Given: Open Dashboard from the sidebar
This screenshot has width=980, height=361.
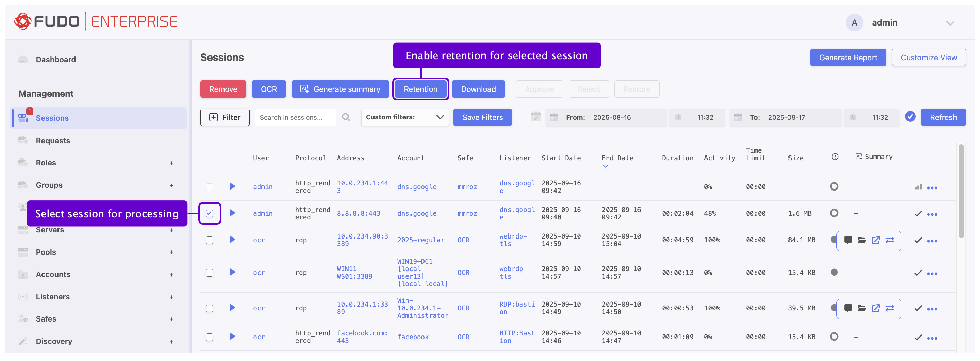Looking at the screenshot, I should [55, 59].
